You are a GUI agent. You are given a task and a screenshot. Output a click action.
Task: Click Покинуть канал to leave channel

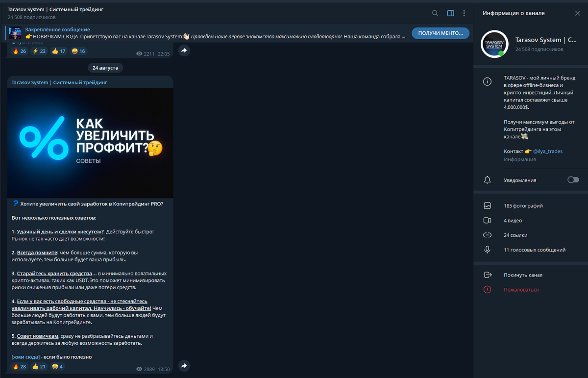click(523, 275)
